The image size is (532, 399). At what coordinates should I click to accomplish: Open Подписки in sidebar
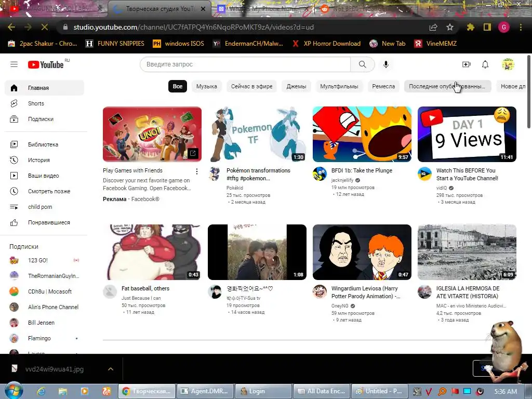point(45,119)
